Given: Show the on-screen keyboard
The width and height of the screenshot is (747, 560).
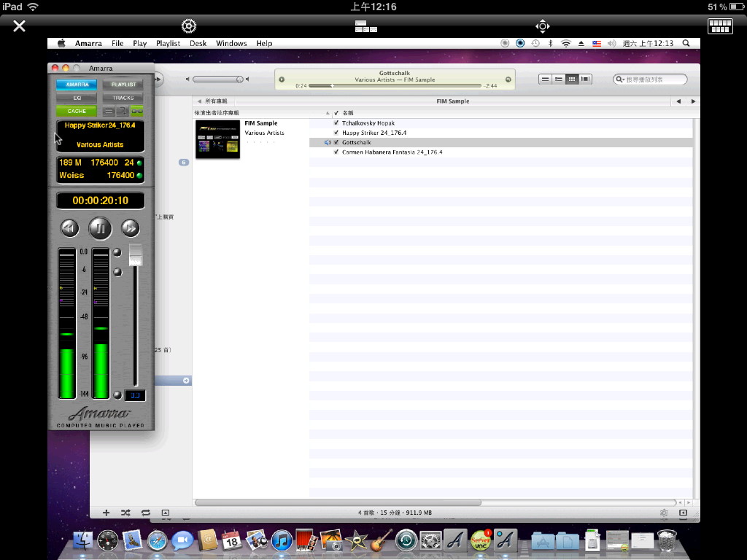Looking at the screenshot, I should [720, 26].
